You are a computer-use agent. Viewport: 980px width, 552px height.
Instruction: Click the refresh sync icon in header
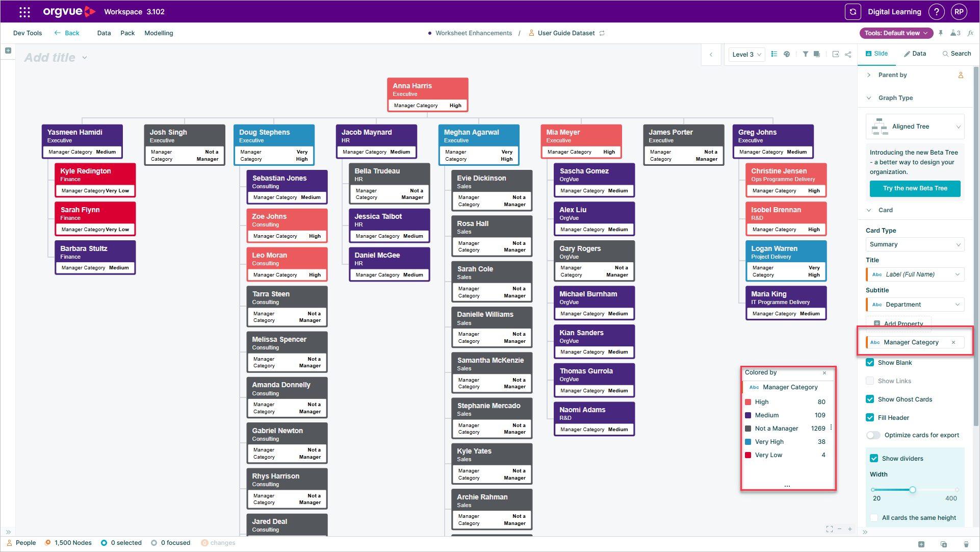click(x=853, y=12)
